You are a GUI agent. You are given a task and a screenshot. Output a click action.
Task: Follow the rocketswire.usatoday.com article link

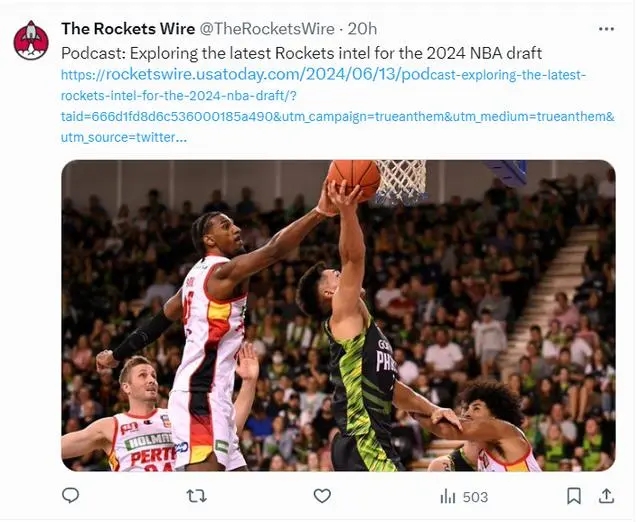pos(337,106)
